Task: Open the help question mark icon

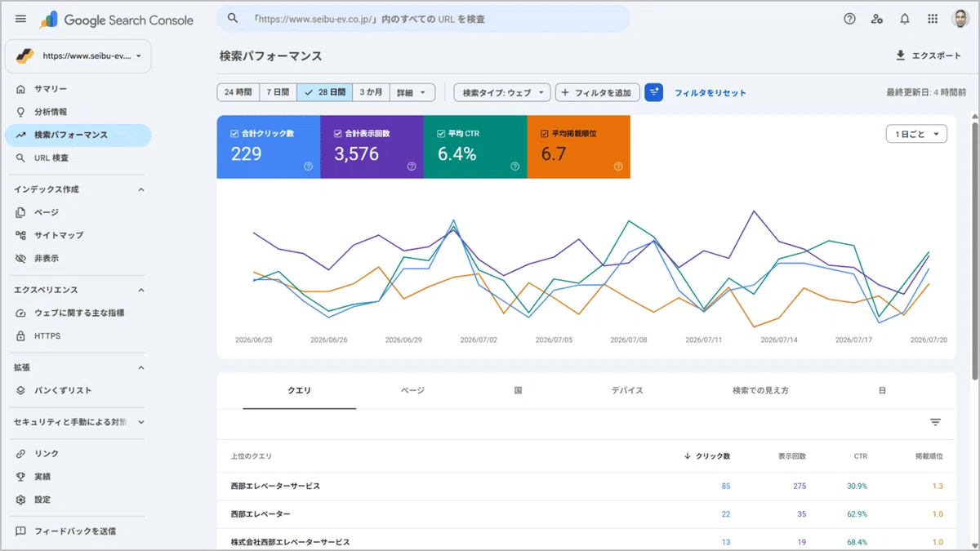Action: pos(849,19)
